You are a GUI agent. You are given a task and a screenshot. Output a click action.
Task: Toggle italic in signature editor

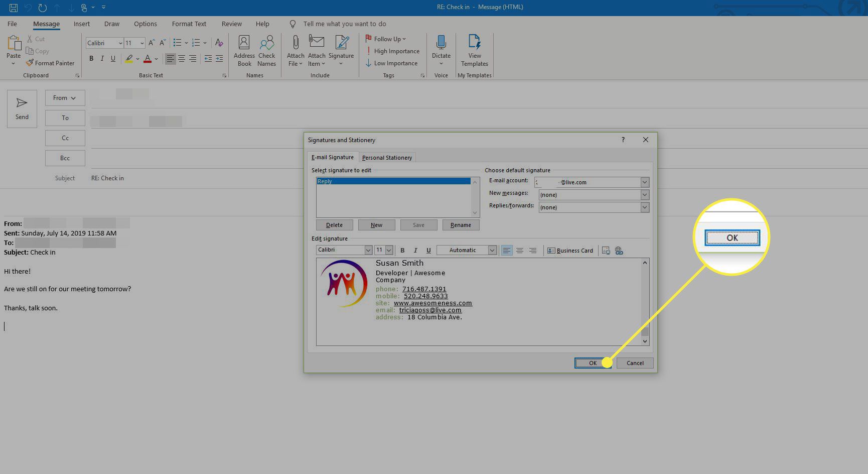tap(415, 251)
